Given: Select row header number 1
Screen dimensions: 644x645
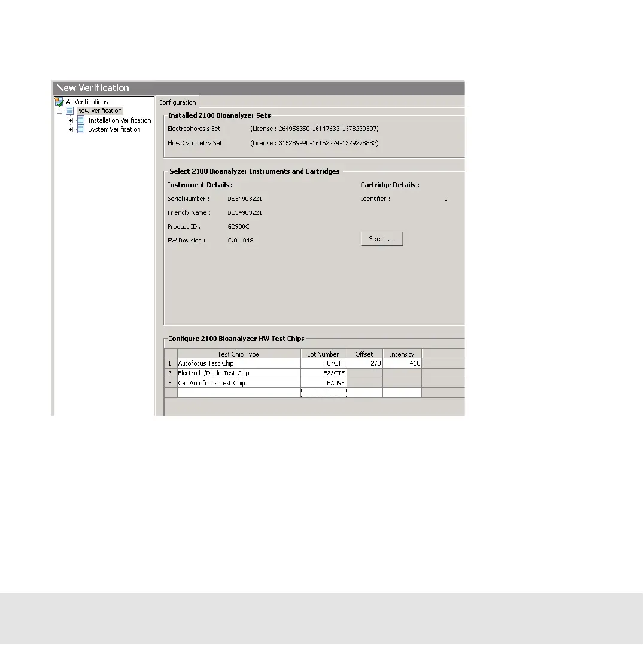Looking at the screenshot, I should pyautogui.click(x=171, y=363).
